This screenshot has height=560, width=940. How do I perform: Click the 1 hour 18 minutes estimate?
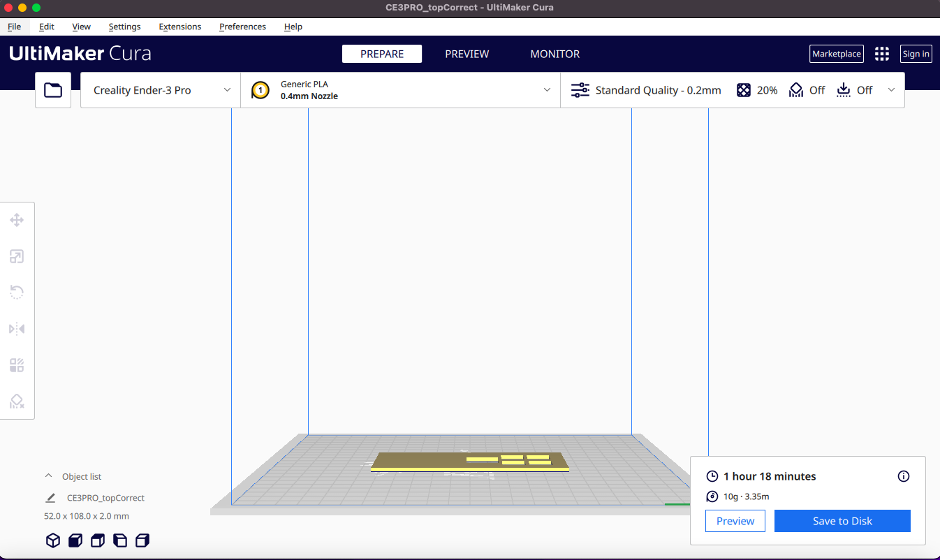pos(770,476)
